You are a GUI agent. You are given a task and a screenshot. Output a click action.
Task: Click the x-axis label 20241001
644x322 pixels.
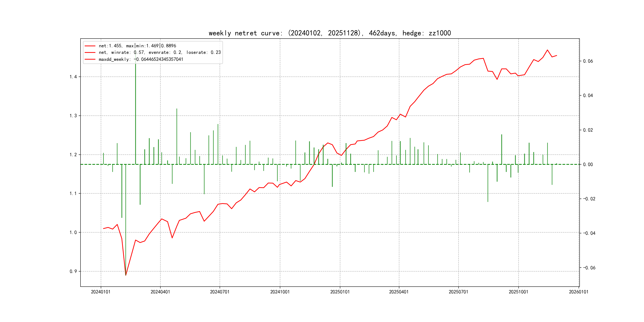point(280,292)
